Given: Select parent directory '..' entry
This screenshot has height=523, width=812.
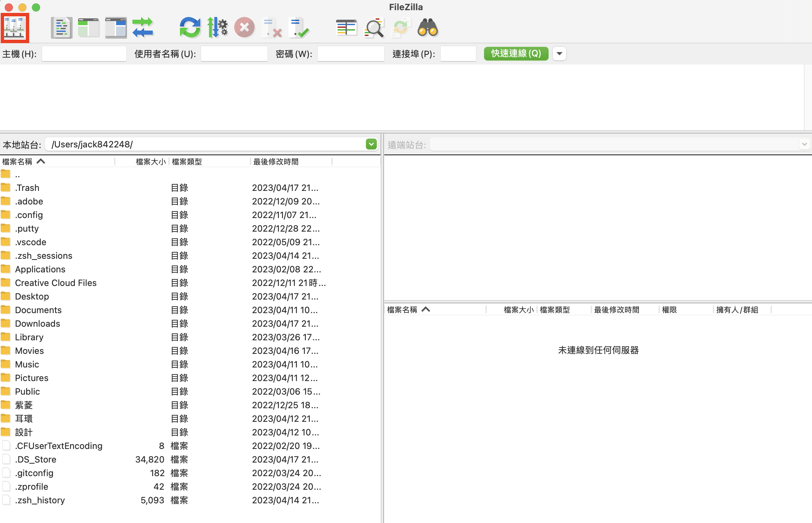Looking at the screenshot, I should point(190,175).
